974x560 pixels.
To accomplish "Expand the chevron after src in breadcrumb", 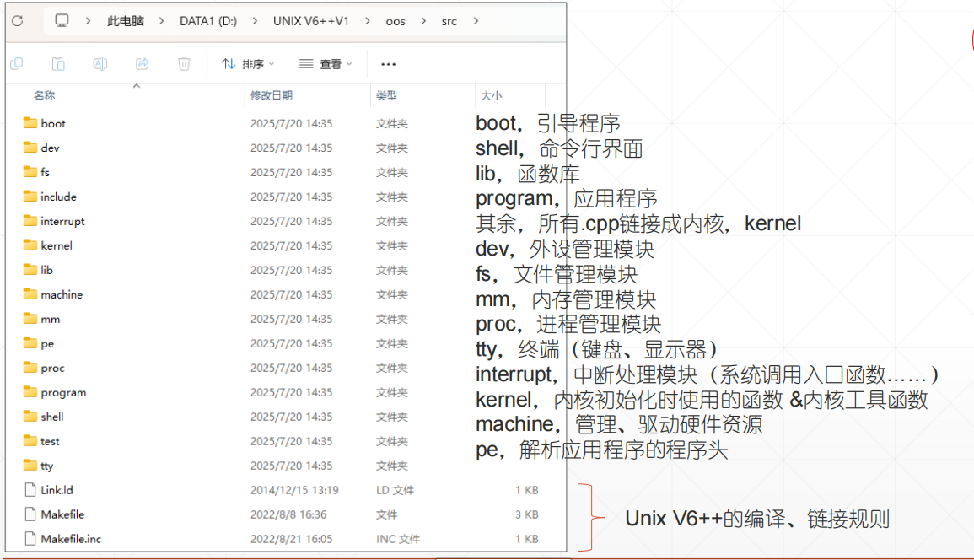I will tap(476, 21).
